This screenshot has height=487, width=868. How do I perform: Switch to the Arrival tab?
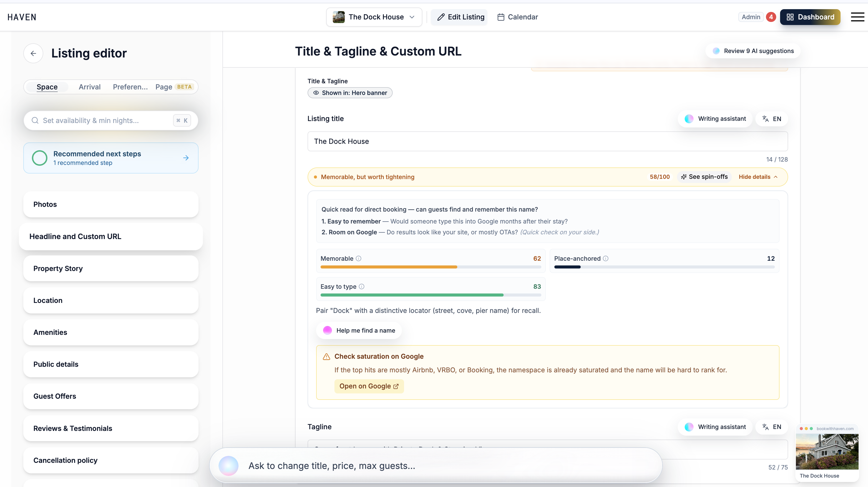[90, 87]
